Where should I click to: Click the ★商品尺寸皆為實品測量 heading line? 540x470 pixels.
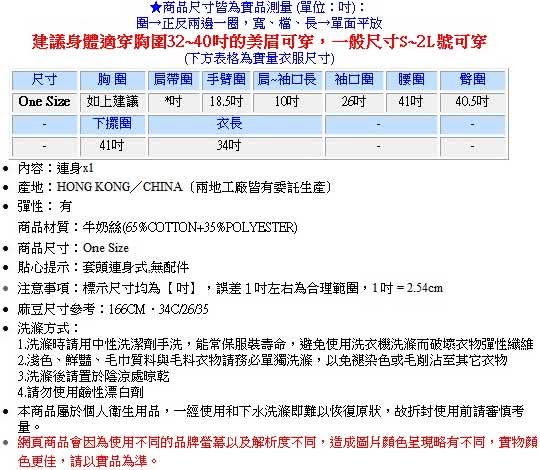point(257,7)
